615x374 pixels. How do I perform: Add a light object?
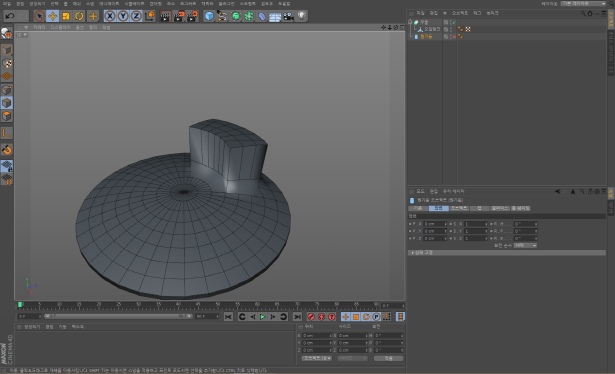pyautogui.click(x=301, y=16)
